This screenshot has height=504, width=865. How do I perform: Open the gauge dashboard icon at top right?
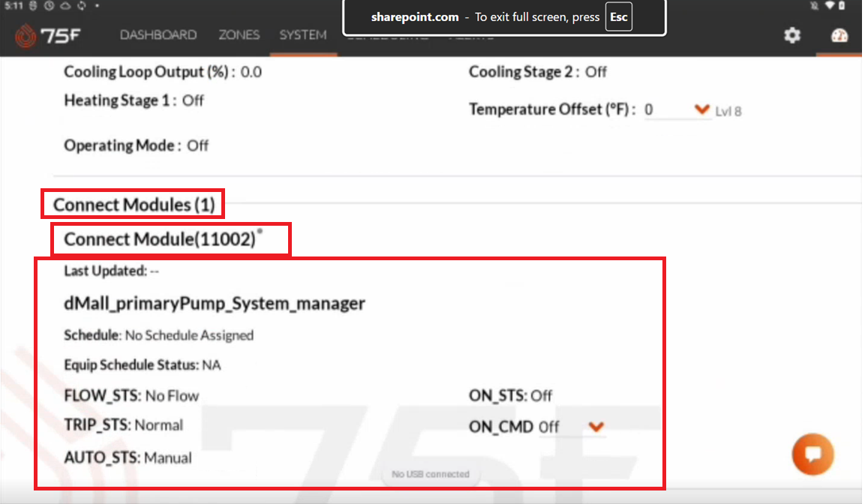click(839, 36)
